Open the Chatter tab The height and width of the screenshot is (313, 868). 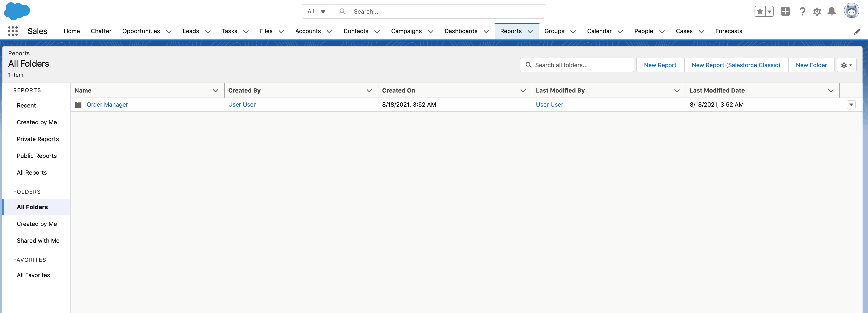click(101, 31)
